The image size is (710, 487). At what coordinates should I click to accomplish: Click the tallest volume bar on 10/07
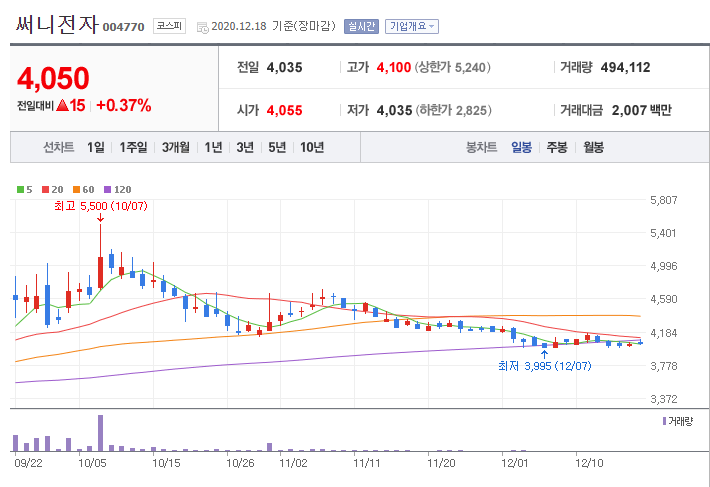(x=101, y=433)
